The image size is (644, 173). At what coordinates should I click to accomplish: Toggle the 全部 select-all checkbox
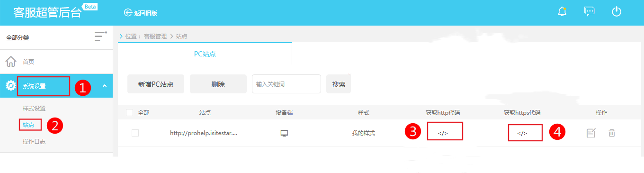point(130,113)
